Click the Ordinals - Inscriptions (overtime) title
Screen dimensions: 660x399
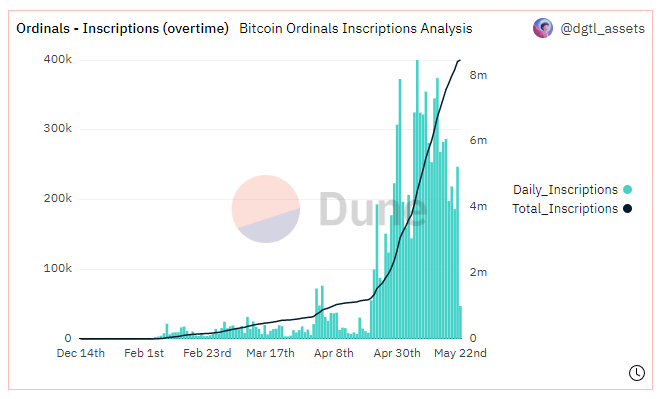122,29
